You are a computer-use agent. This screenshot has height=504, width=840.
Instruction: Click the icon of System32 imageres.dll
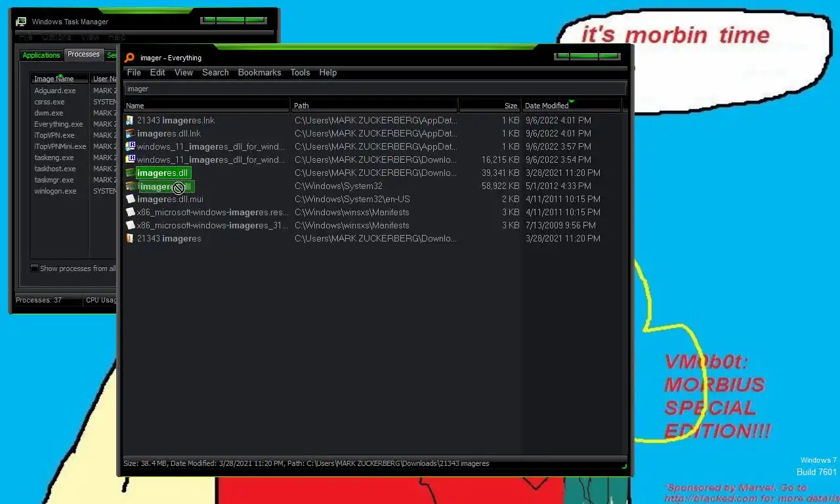[x=131, y=186]
